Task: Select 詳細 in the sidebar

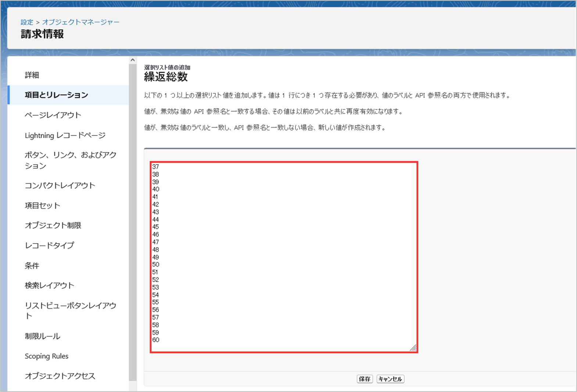Action: pos(32,75)
